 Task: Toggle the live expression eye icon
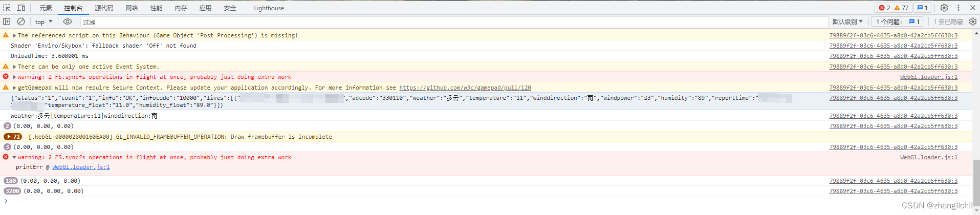(x=68, y=21)
